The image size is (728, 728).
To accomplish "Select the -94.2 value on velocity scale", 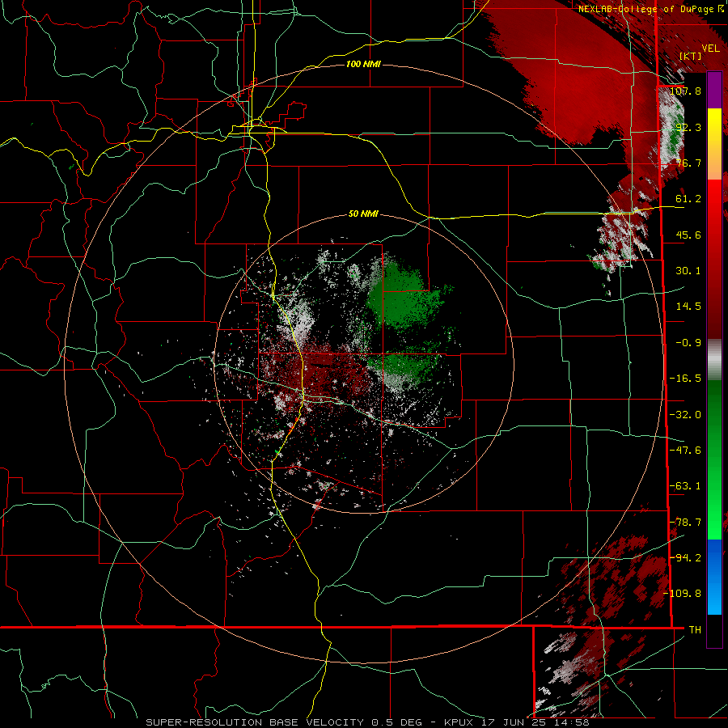I will tap(685, 558).
